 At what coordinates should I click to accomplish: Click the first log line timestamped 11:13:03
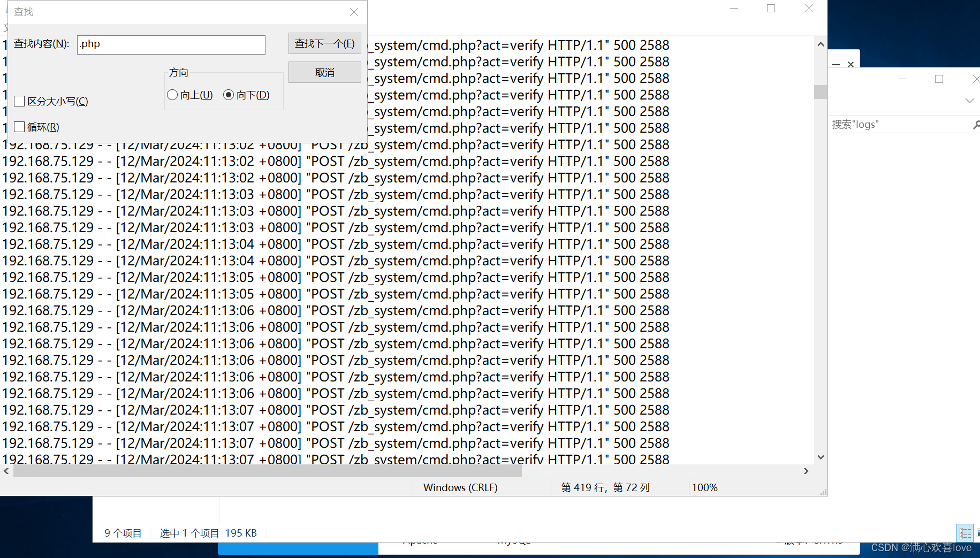click(x=336, y=194)
